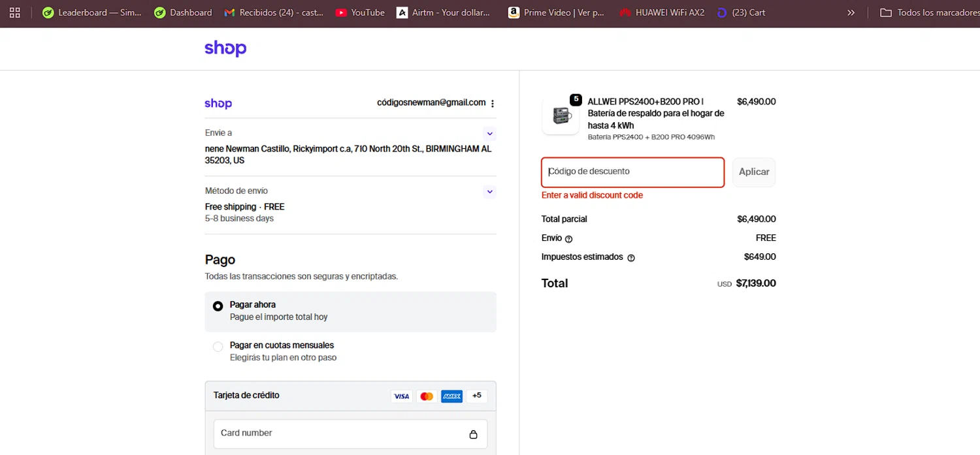The width and height of the screenshot is (980, 455).
Task: Open the Envío info help icon
Action: [568, 239]
